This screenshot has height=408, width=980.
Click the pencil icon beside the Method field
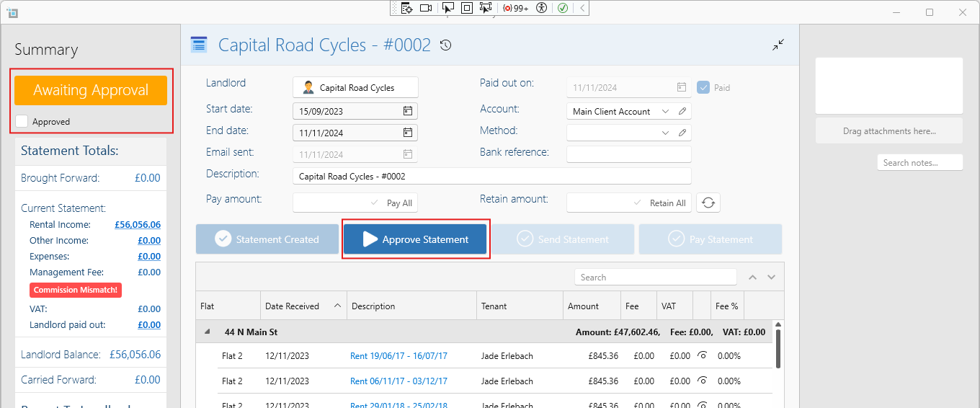[682, 133]
